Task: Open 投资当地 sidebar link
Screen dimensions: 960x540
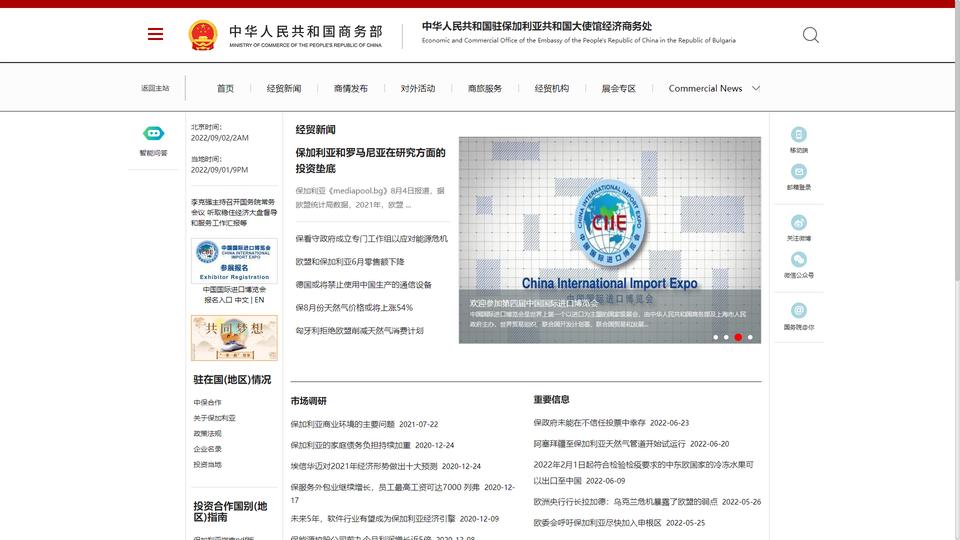Action: (x=208, y=465)
